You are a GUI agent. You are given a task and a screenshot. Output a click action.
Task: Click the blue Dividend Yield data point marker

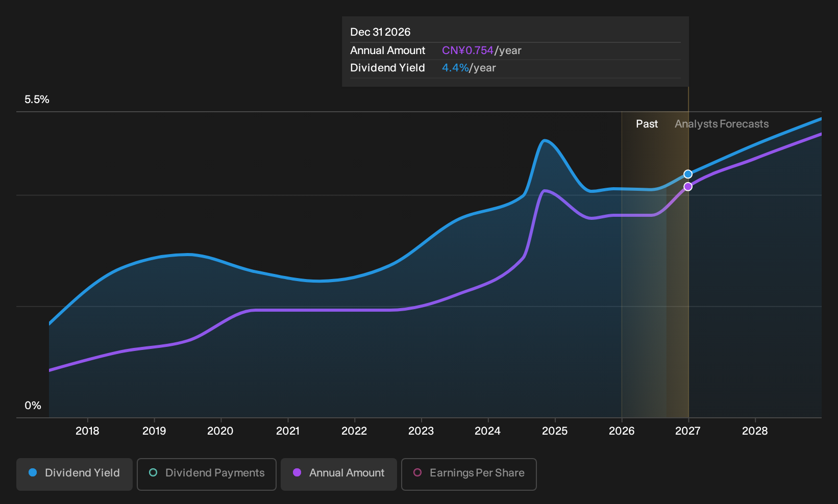(688, 174)
